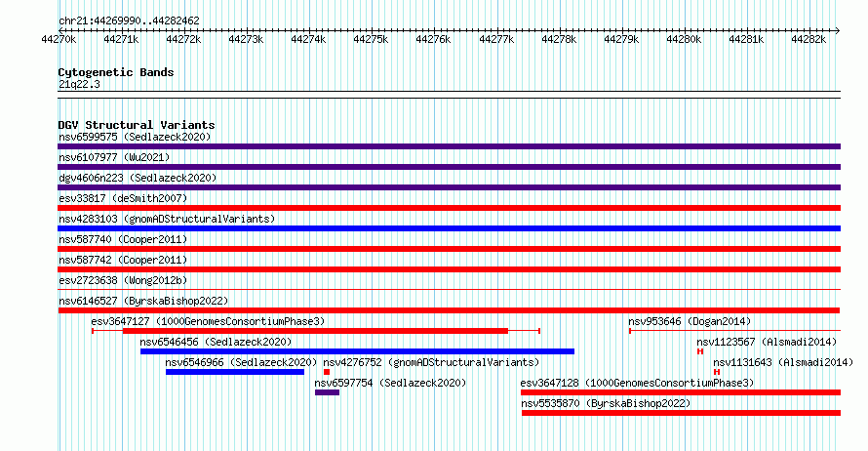Viewport: 868px width, 451px height.
Task: Click the small red marker under nsv1131643
Action: [717, 372]
